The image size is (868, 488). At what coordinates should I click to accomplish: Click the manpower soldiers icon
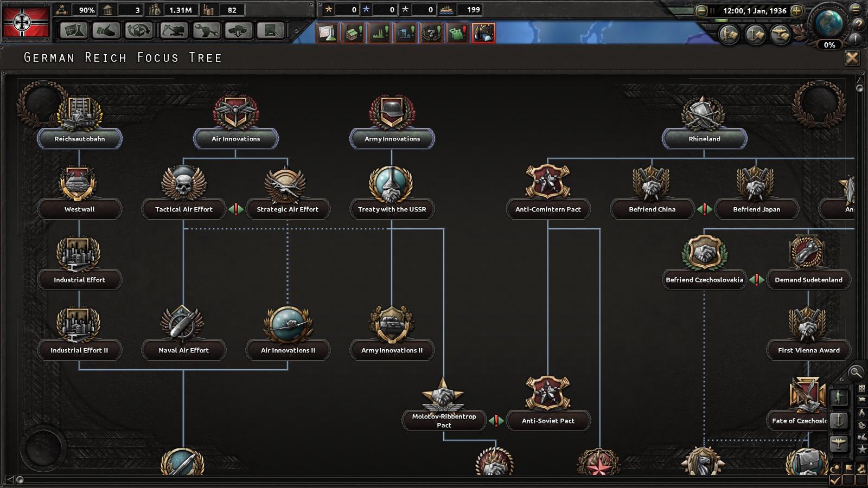pos(155,10)
